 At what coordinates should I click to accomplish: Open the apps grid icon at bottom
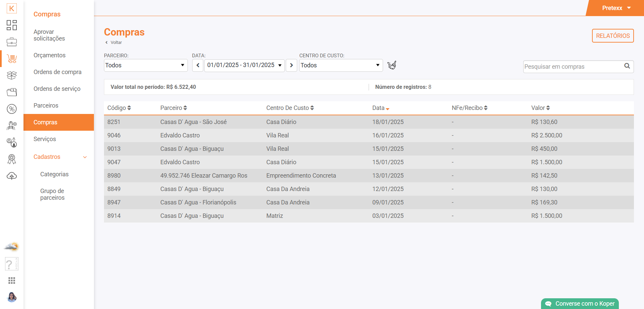(12, 281)
